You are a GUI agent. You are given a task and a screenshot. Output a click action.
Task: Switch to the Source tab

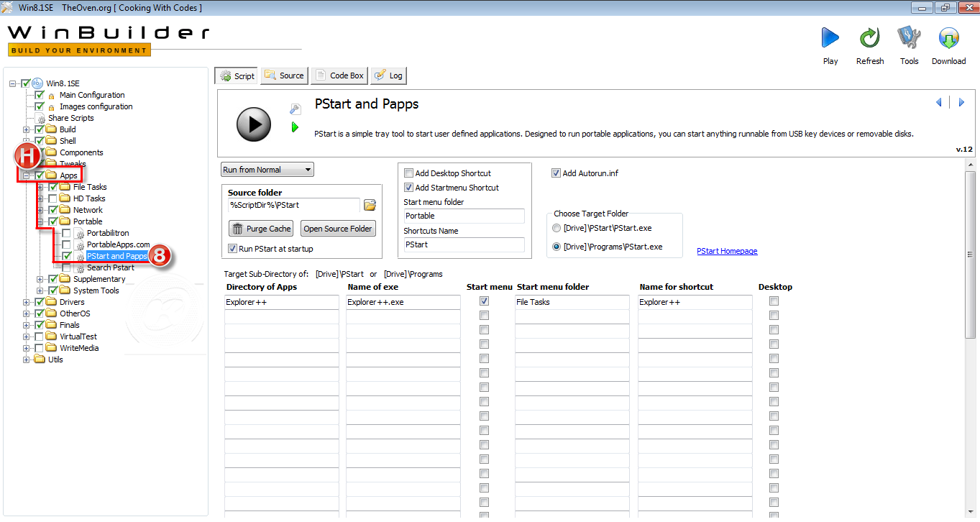click(285, 75)
